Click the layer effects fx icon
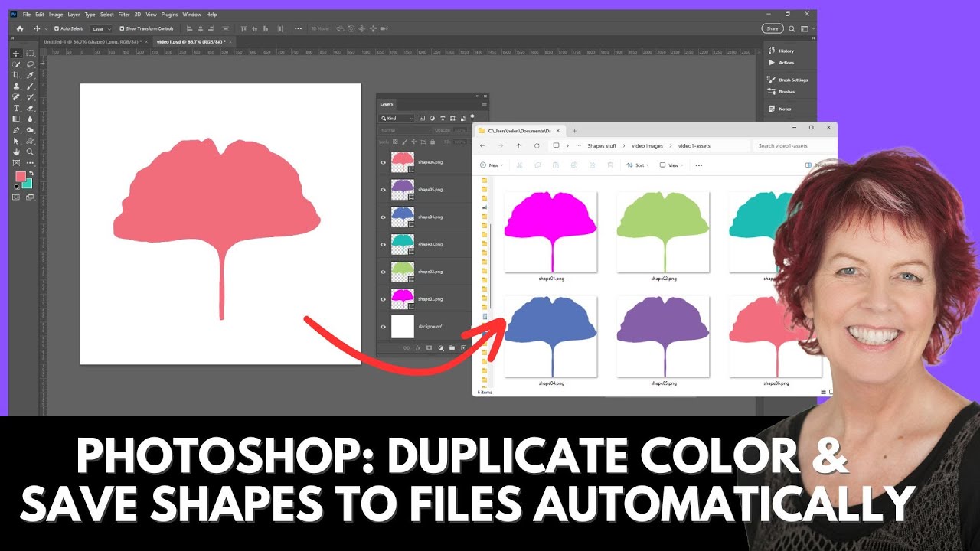 pyautogui.click(x=418, y=348)
